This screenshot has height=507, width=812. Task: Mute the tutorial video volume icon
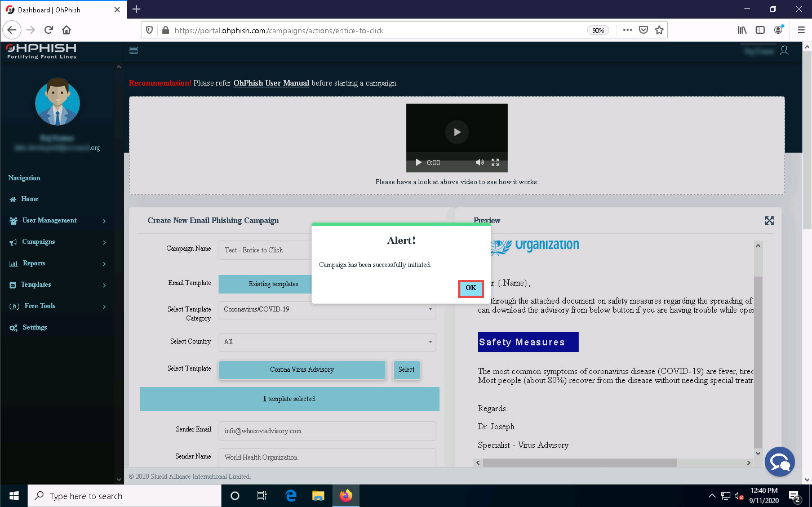coord(480,162)
